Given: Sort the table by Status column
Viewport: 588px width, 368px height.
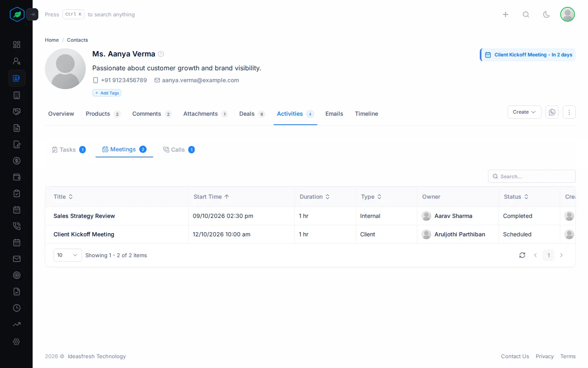Looking at the screenshot, I should [516, 197].
